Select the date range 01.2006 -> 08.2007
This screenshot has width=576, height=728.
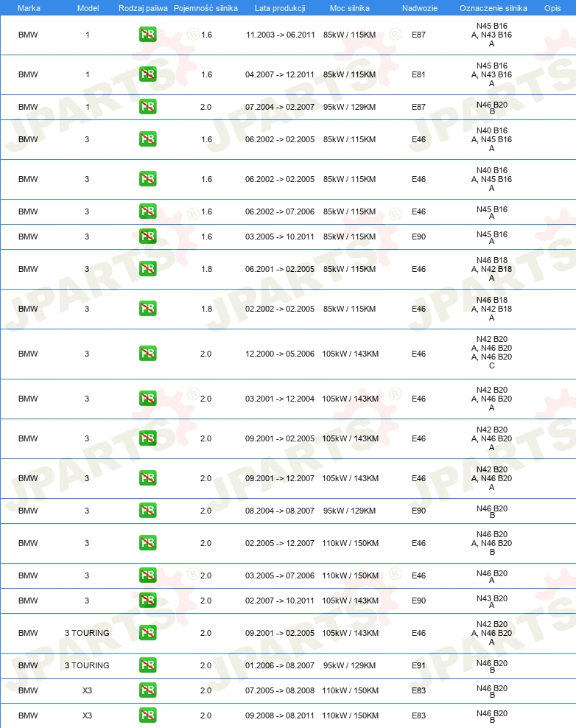[280, 666]
